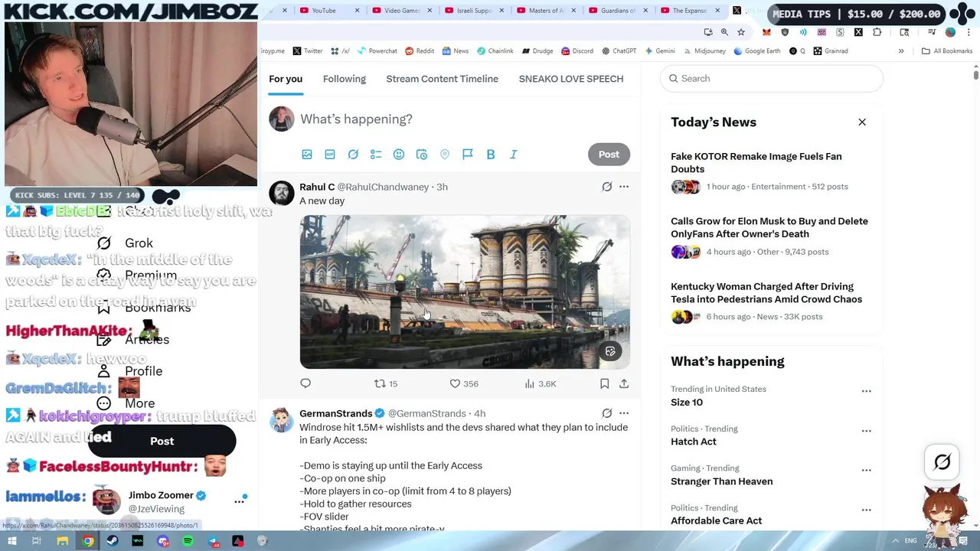Open the All Bookmarks folder
Screen dimensions: 980x551
pos(947,51)
